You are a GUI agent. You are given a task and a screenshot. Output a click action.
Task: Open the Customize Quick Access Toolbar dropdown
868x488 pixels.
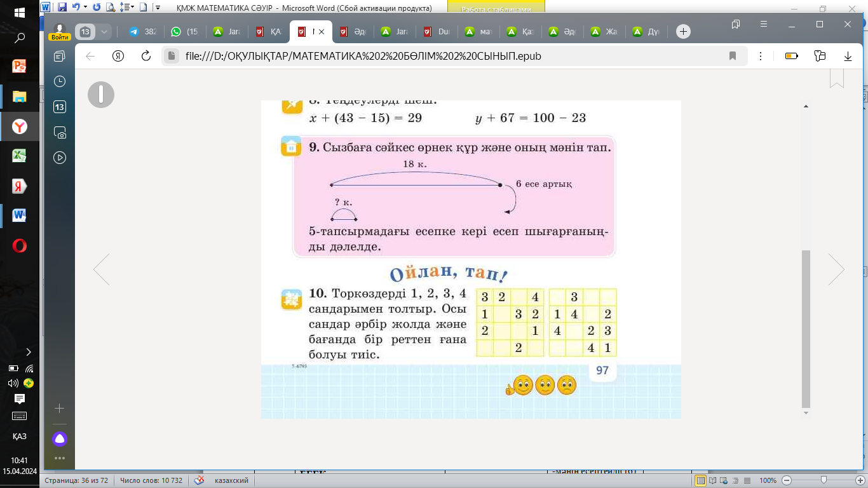158,8
